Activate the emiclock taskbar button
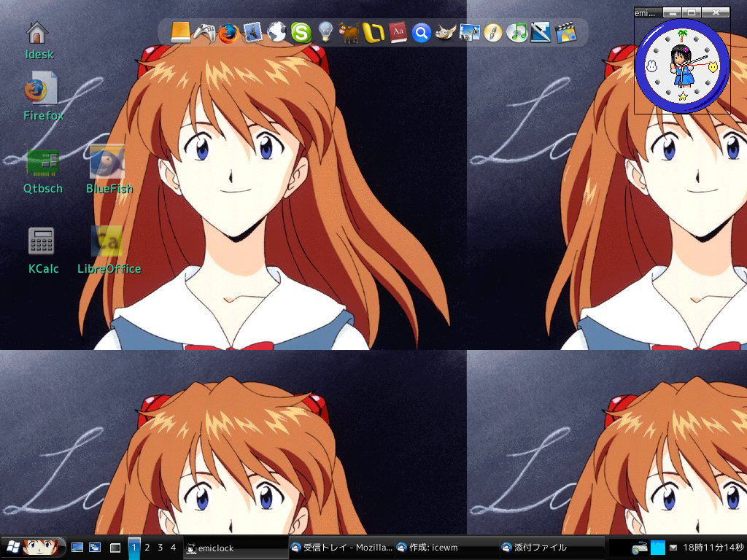Image resolution: width=747 pixels, height=560 pixels. (233, 548)
